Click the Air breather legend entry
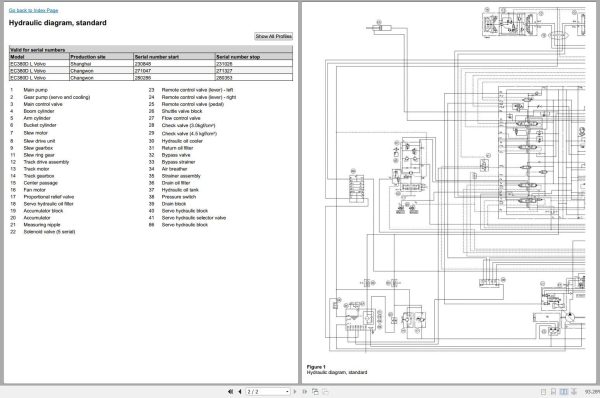The height and width of the screenshot is (398, 600). [x=174, y=169]
